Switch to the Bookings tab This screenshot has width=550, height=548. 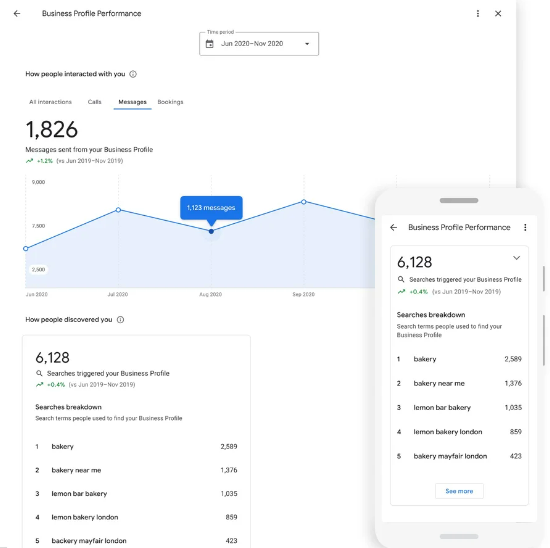point(170,102)
